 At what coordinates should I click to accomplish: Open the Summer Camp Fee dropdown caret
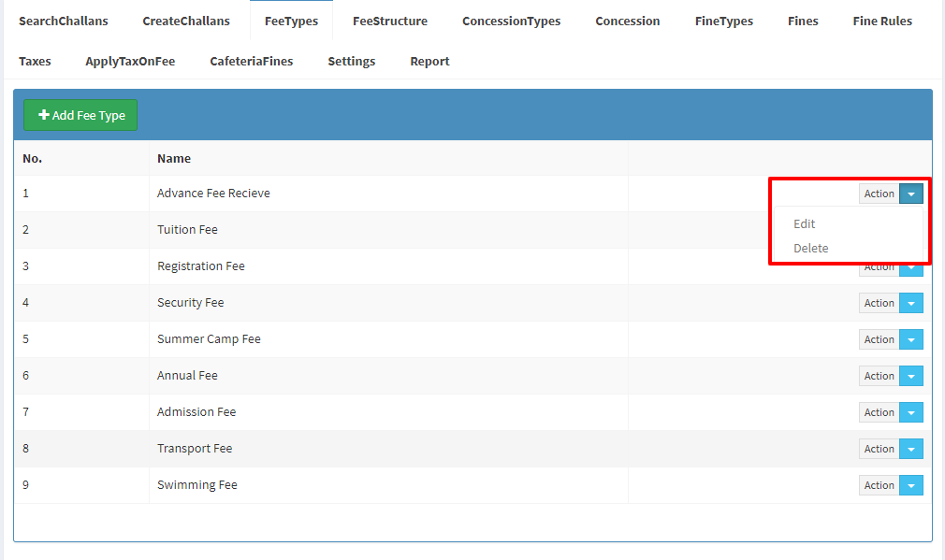pyautogui.click(x=911, y=339)
